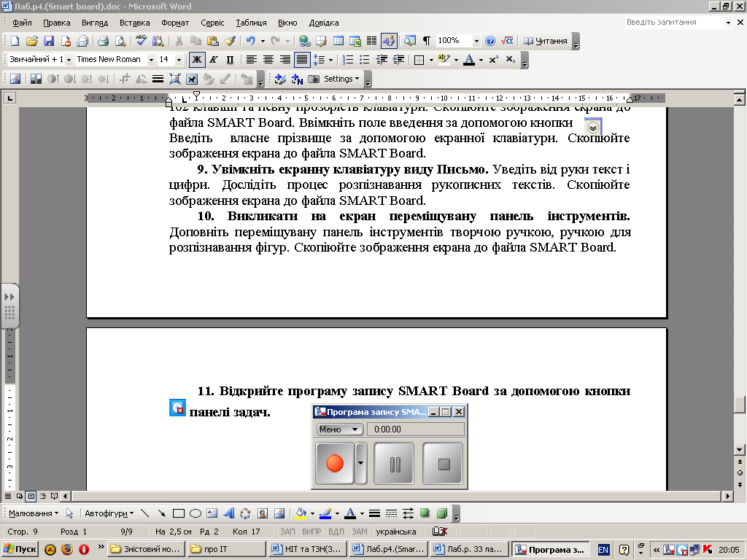Open the Таблиця menu
Screen dimensions: 747x560
point(251,23)
